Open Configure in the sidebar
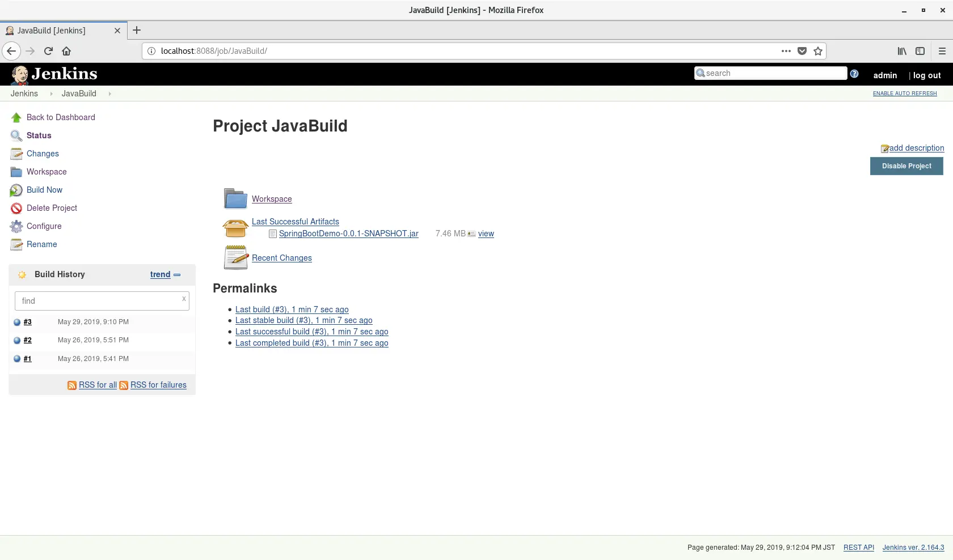 click(44, 226)
